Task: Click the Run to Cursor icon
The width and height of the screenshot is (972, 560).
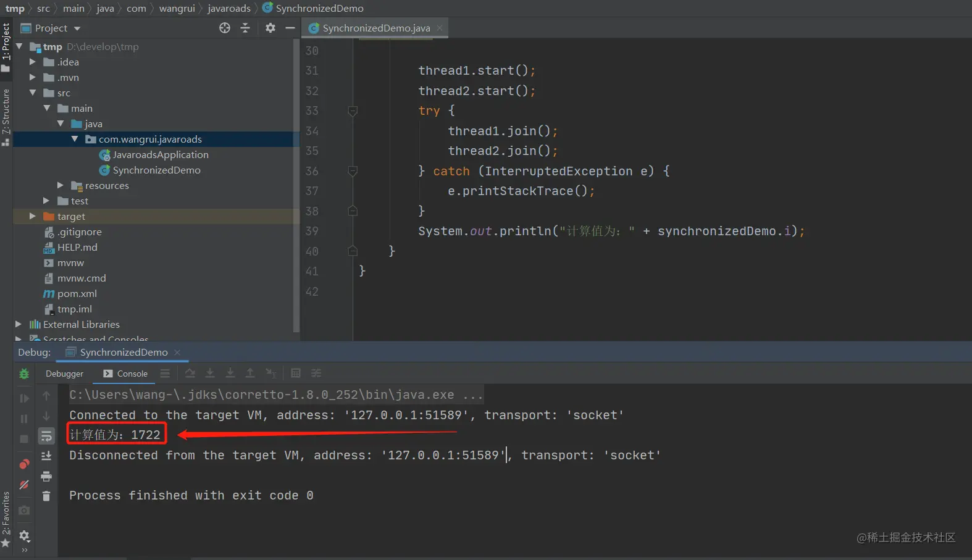Action: 270,373
